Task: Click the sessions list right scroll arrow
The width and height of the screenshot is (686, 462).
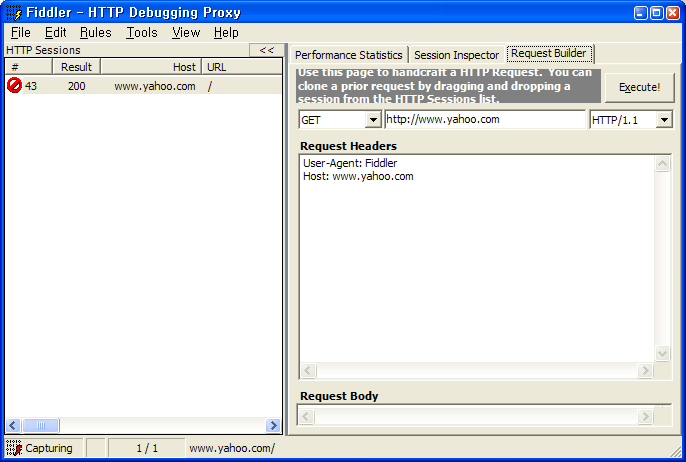Action: click(273, 425)
